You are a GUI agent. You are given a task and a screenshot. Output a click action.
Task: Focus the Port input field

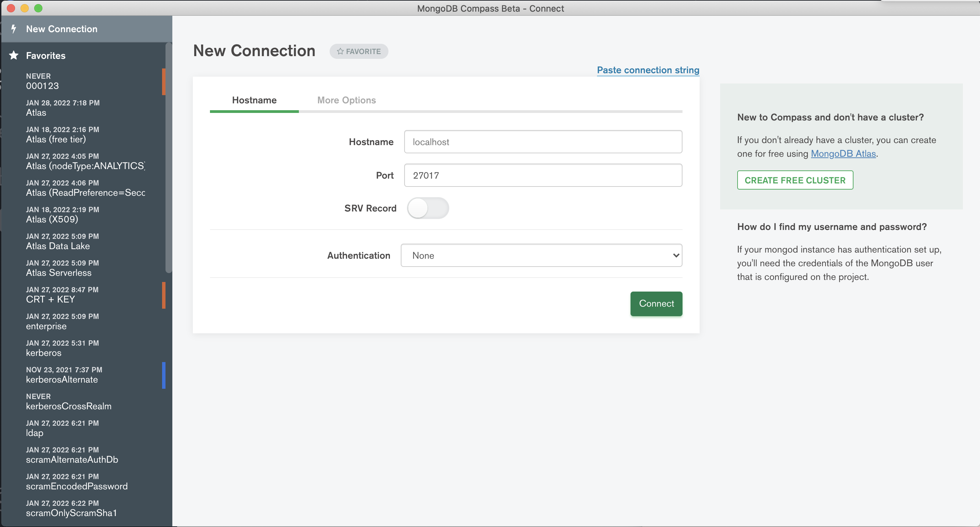click(x=543, y=176)
